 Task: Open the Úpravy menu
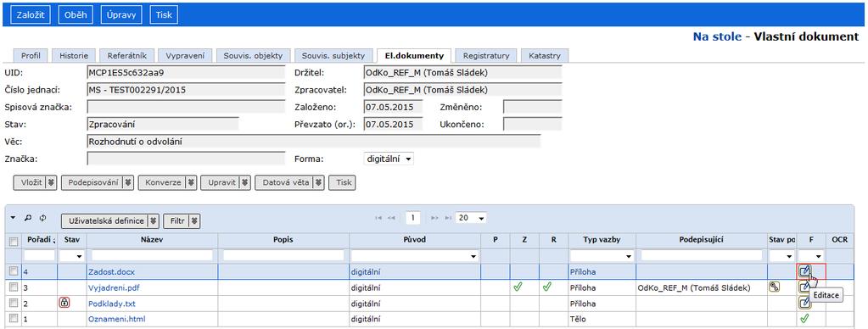pos(121,15)
